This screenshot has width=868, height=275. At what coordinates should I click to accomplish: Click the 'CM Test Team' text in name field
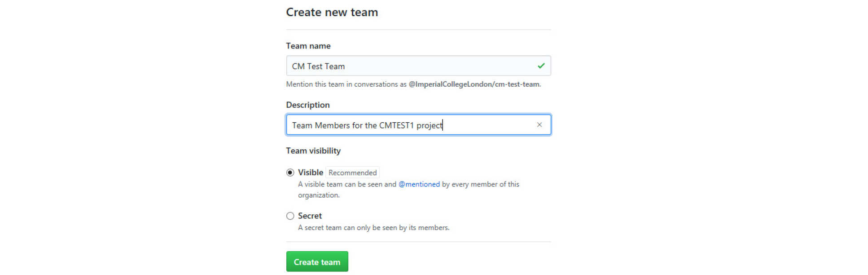click(318, 67)
